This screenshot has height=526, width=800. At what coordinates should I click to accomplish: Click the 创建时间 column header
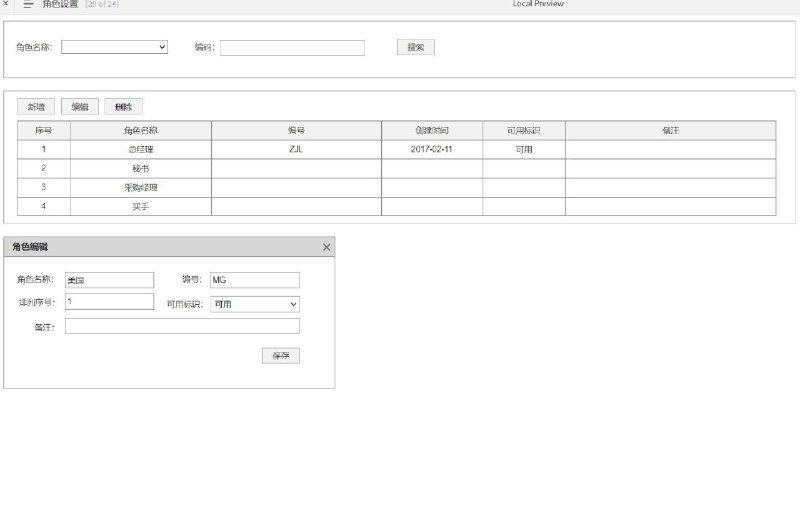click(x=432, y=131)
